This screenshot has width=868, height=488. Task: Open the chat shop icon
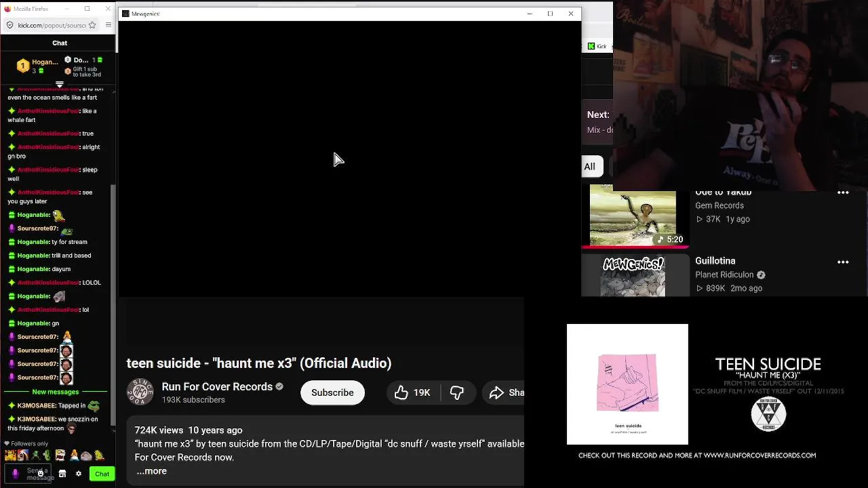62,474
